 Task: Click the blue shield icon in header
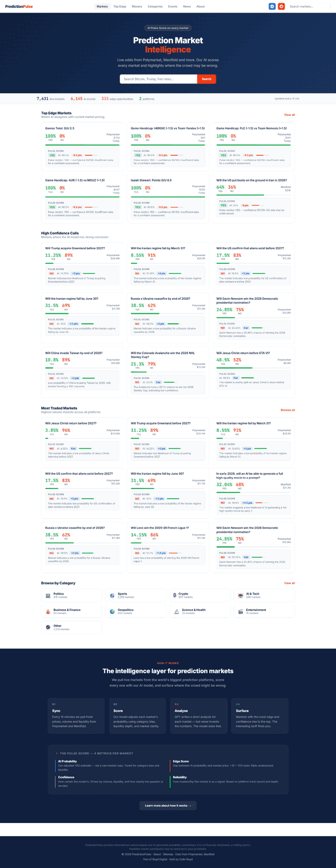(272, 6)
